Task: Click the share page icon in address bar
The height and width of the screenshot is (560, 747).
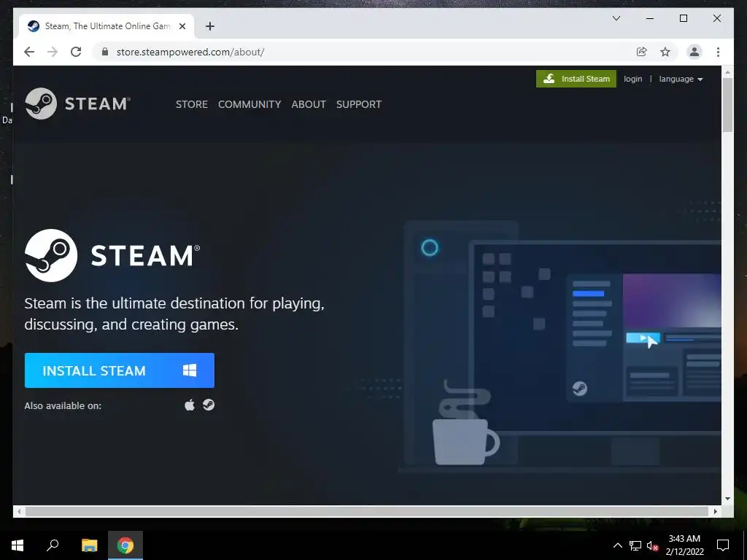Action: [x=642, y=52]
